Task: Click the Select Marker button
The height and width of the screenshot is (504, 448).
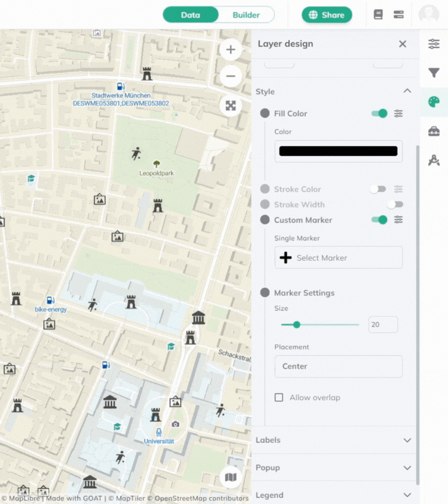Action: (338, 258)
